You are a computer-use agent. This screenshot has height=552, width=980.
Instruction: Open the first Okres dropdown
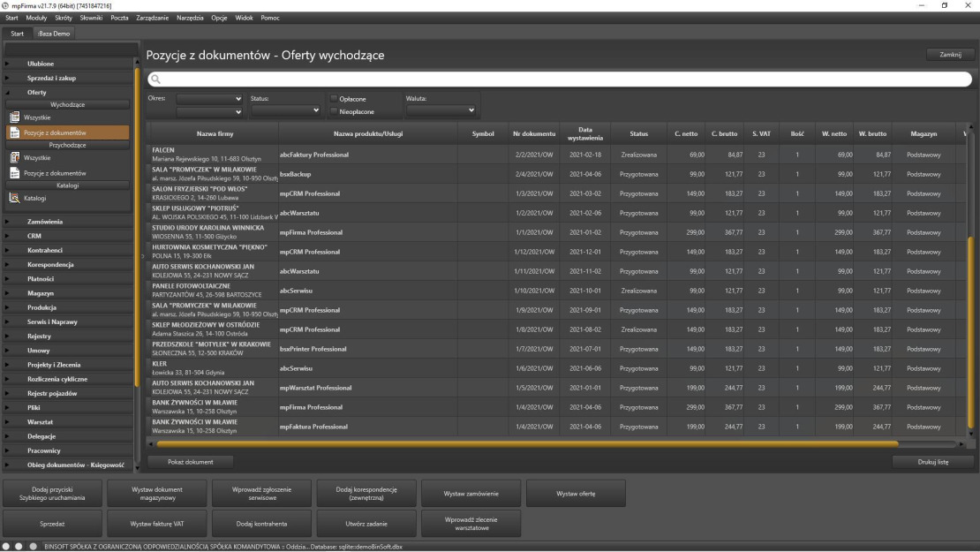[x=208, y=99]
